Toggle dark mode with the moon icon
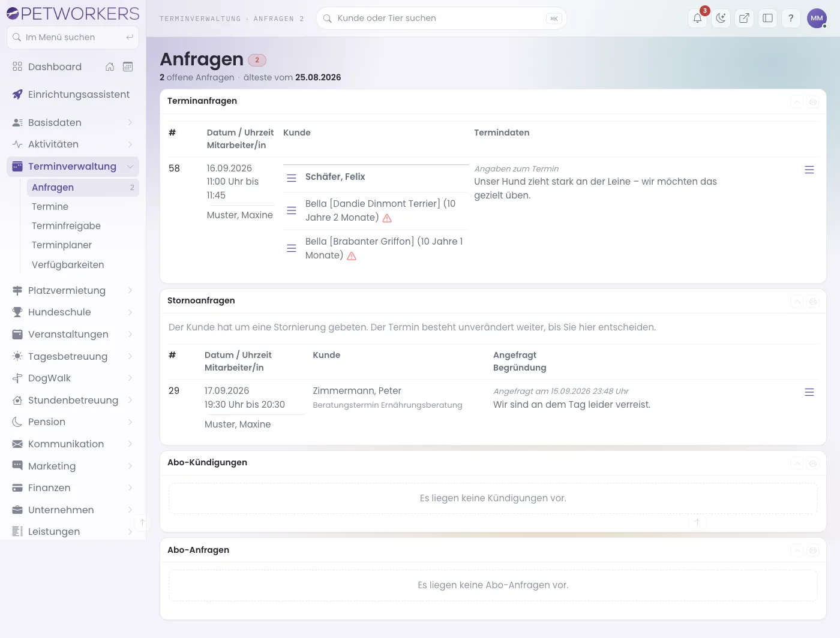This screenshot has width=840, height=638. 721,18
